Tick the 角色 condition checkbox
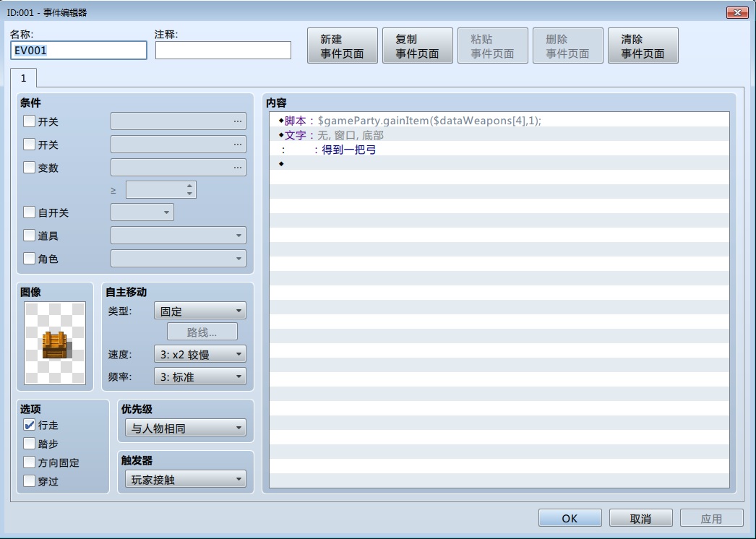Image resolution: width=756 pixels, height=539 pixels. pyautogui.click(x=30, y=259)
